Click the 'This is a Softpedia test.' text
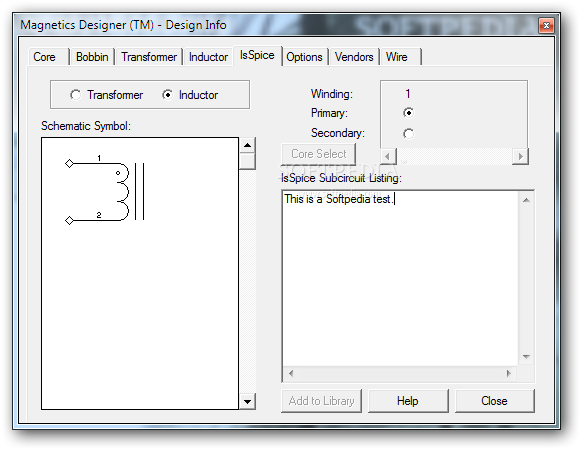The height and width of the screenshot is (450, 581). pos(338,199)
